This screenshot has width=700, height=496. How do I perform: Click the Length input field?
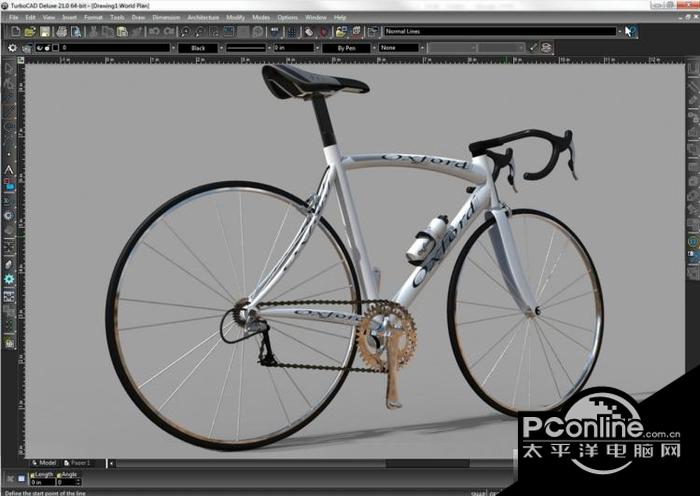click(42, 482)
